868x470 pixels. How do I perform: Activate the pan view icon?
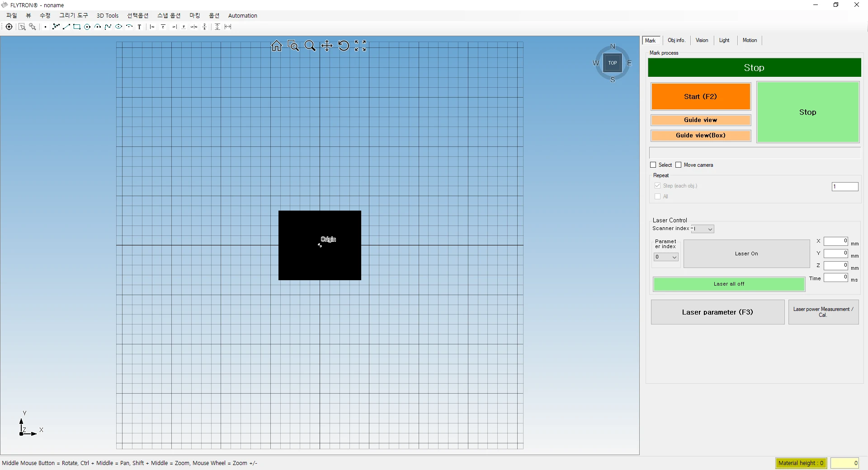tap(327, 46)
